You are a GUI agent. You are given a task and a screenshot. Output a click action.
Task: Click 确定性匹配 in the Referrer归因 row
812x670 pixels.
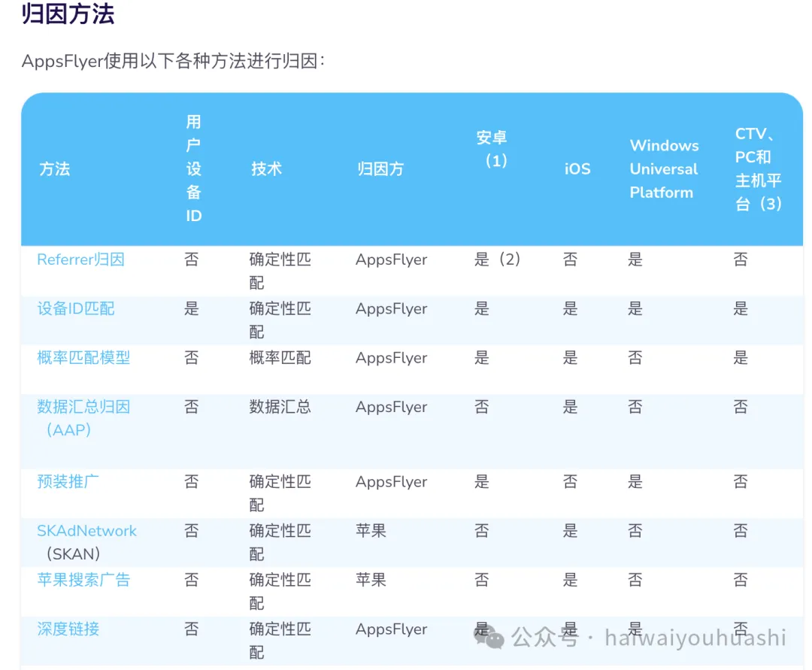point(280,271)
